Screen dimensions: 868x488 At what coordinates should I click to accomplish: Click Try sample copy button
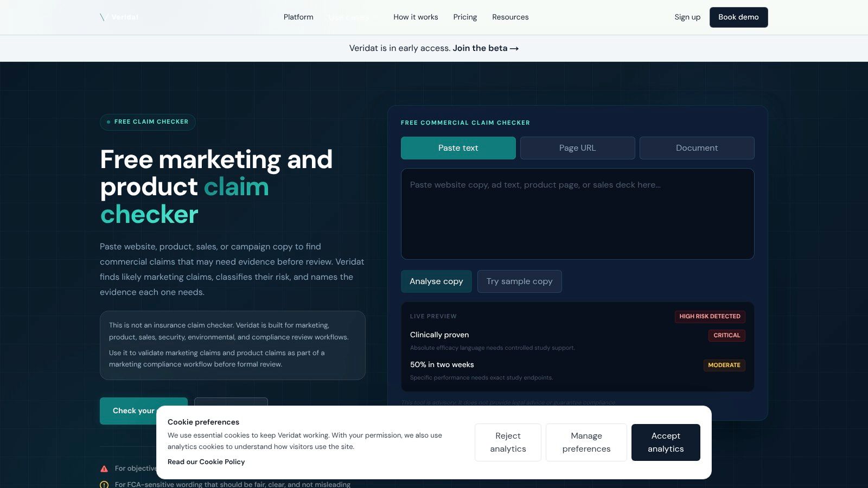pyautogui.click(x=519, y=281)
